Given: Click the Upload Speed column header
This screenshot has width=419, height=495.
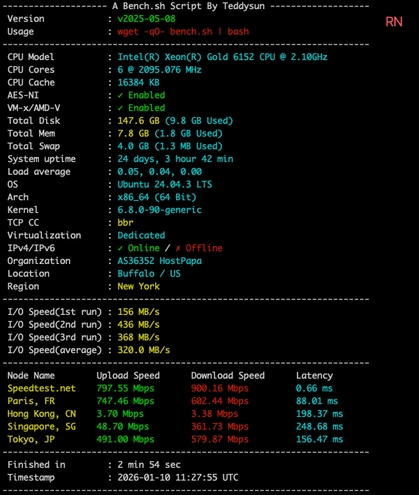Looking at the screenshot, I should click(x=128, y=376).
